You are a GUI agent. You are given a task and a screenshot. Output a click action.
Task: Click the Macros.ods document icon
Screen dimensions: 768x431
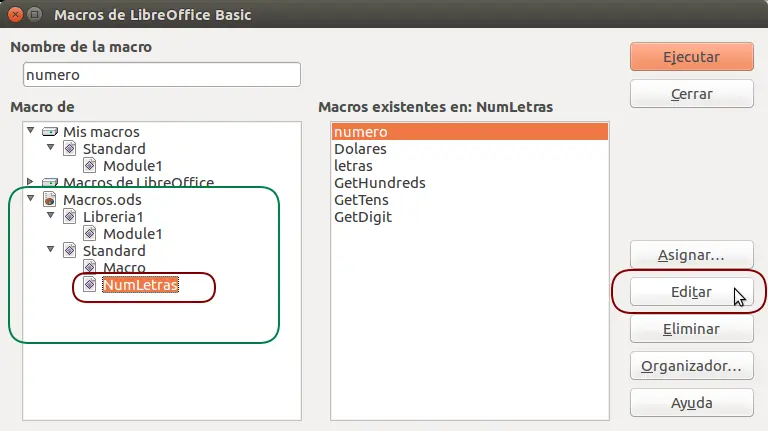49,199
